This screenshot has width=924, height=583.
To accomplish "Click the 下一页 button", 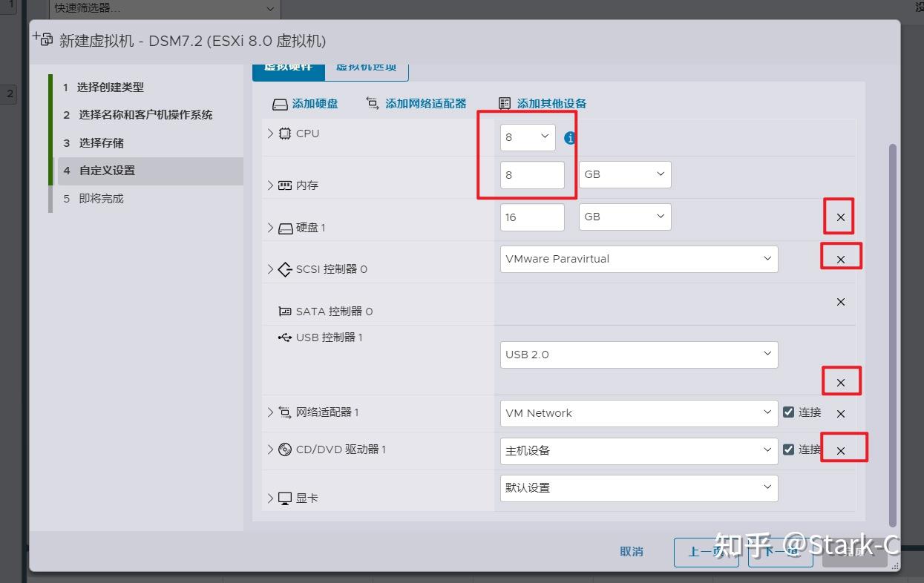I will 780,552.
